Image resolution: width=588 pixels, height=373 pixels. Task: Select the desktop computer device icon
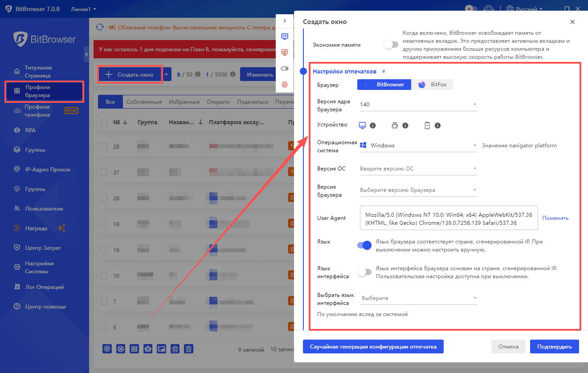362,125
